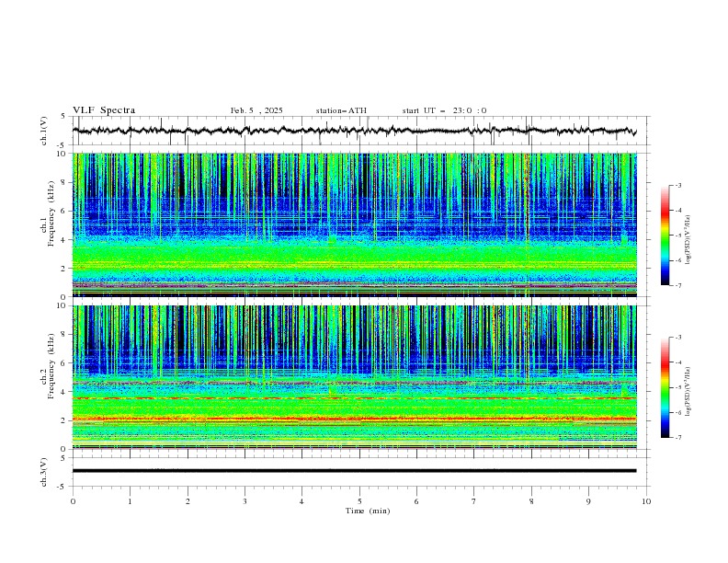Click the ch.2 "Frequency (kHz)" axis label

coord(51,366)
